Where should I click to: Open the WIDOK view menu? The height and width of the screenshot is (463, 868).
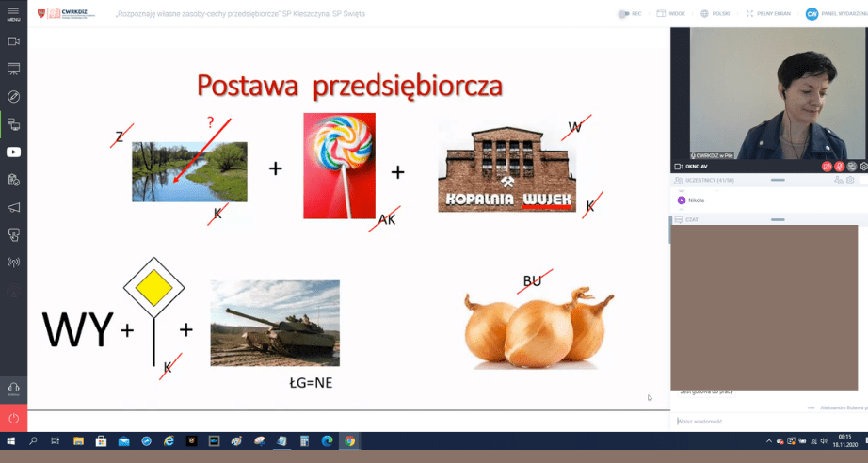point(671,14)
